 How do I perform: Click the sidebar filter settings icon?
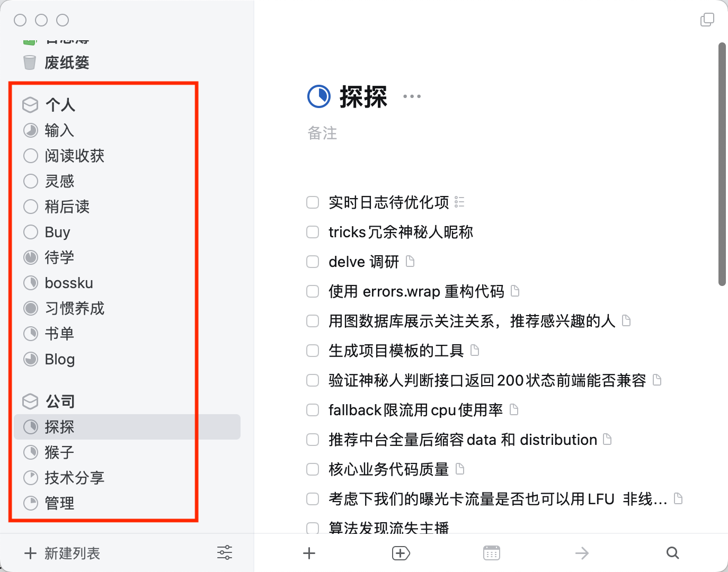(225, 552)
